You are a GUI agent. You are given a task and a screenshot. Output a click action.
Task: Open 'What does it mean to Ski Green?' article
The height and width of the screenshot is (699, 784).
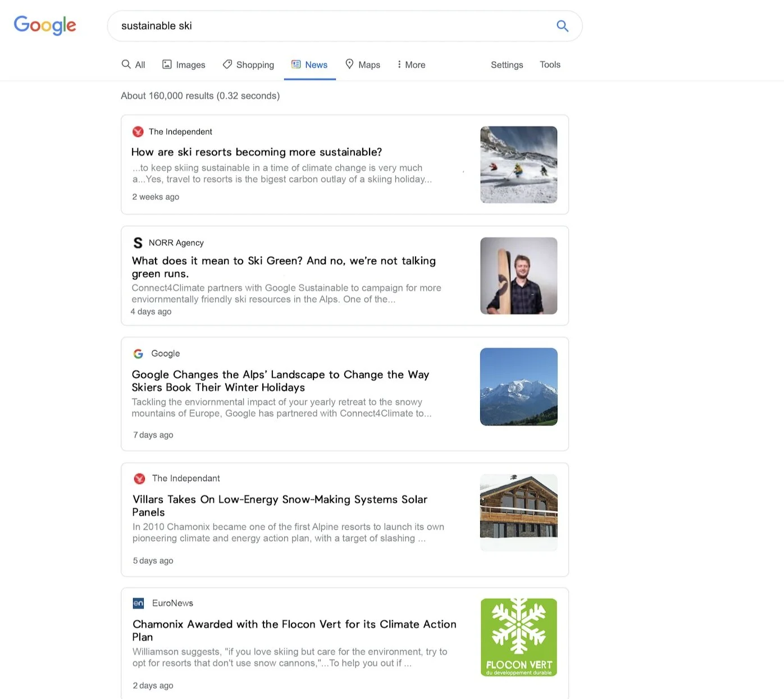click(x=284, y=267)
